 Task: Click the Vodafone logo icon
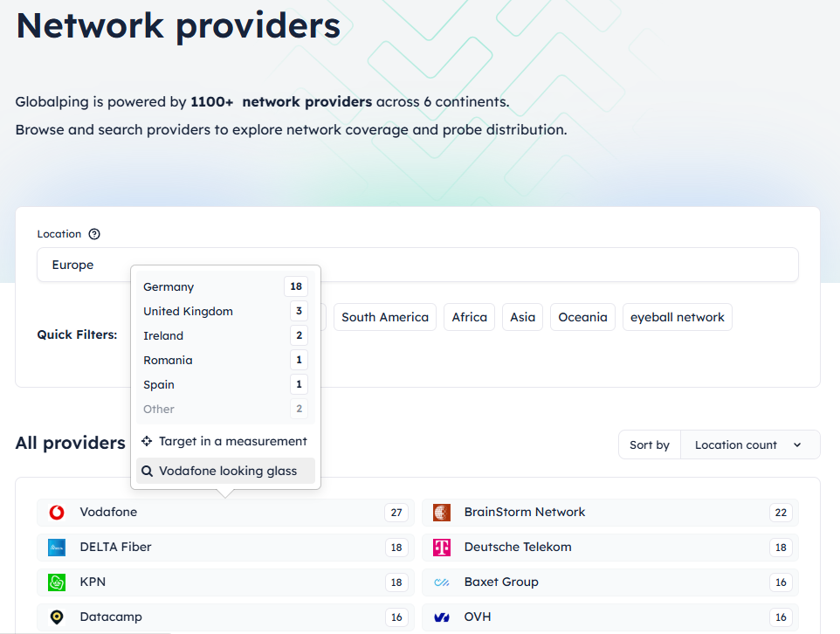point(57,513)
